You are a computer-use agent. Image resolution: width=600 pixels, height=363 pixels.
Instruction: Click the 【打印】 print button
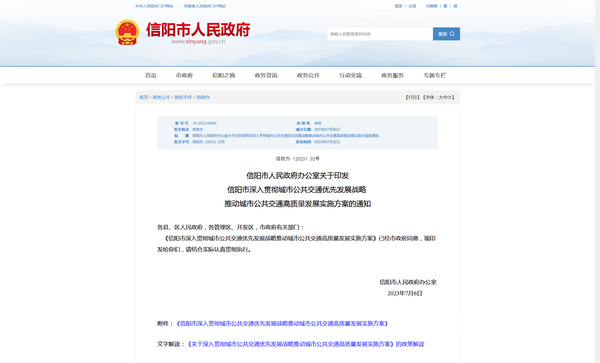412,98
